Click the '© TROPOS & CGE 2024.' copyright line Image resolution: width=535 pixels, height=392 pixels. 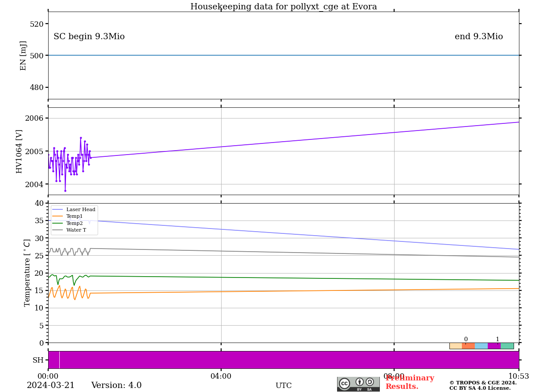[483, 383]
